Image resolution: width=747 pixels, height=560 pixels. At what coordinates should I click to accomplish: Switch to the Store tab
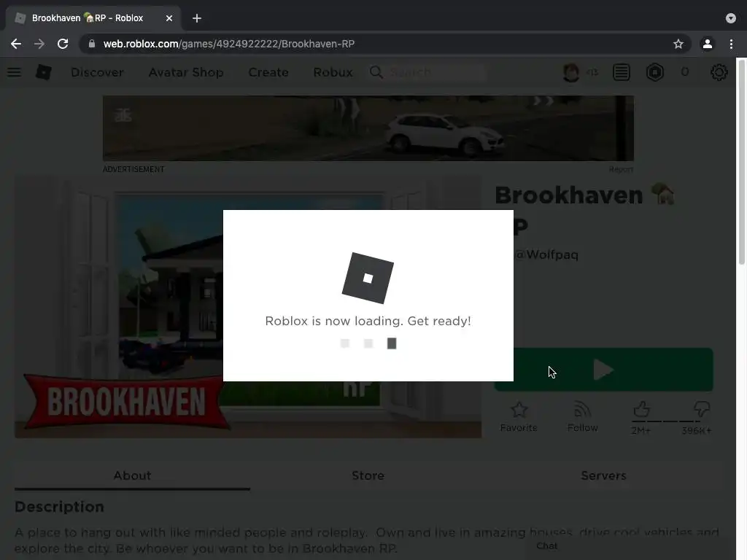click(x=368, y=475)
